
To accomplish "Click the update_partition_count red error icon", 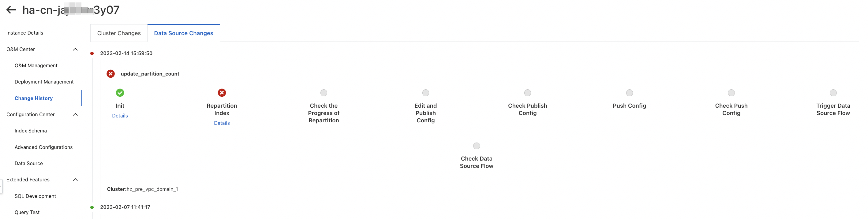I will coord(110,74).
